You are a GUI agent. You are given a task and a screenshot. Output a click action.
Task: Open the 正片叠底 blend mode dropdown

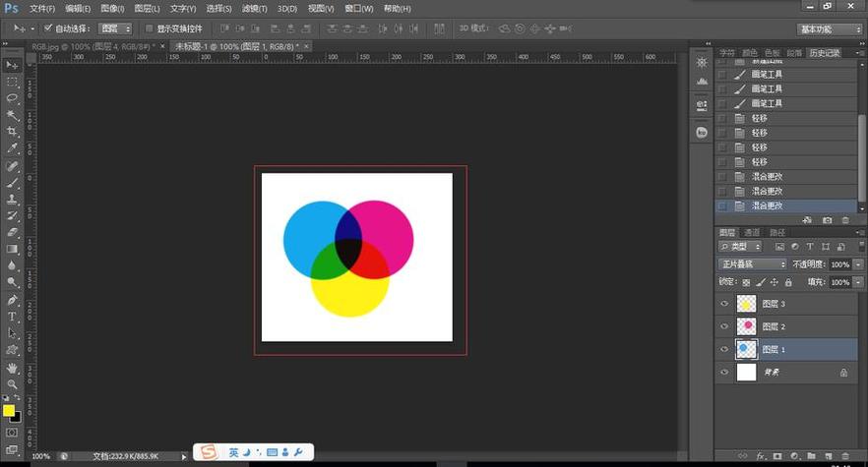pyautogui.click(x=751, y=264)
